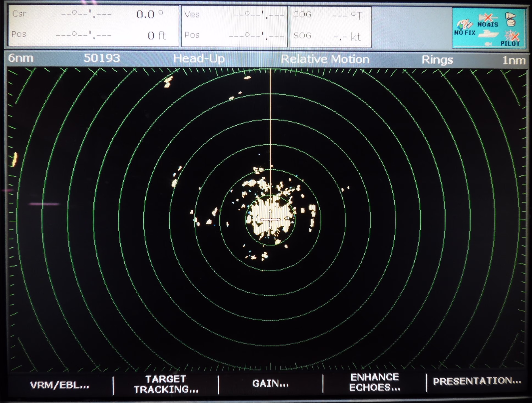This screenshot has height=403, width=532.
Task: Select the 1nm ring spacing value
Action: 514,60
